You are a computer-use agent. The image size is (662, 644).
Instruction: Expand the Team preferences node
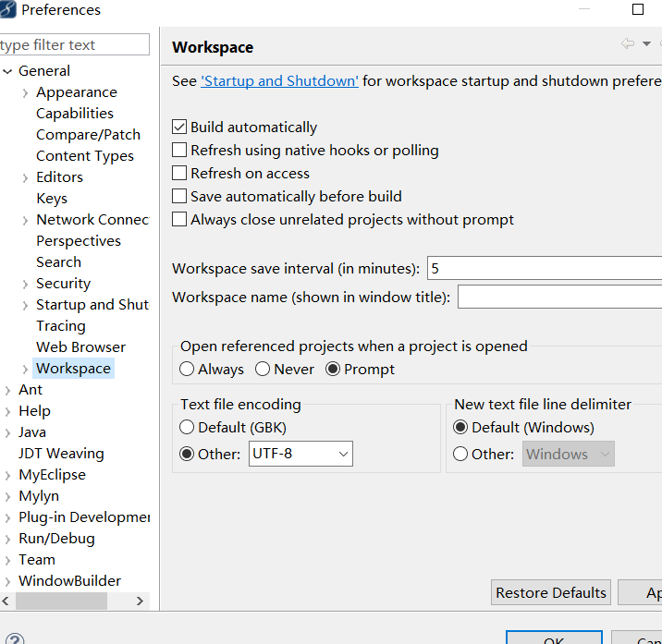pyautogui.click(x=7, y=561)
